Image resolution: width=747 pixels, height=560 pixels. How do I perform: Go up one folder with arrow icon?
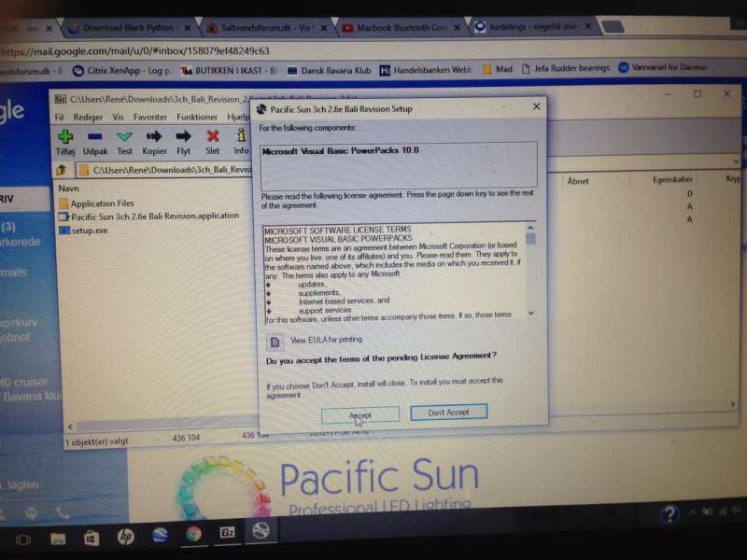point(62,170)
